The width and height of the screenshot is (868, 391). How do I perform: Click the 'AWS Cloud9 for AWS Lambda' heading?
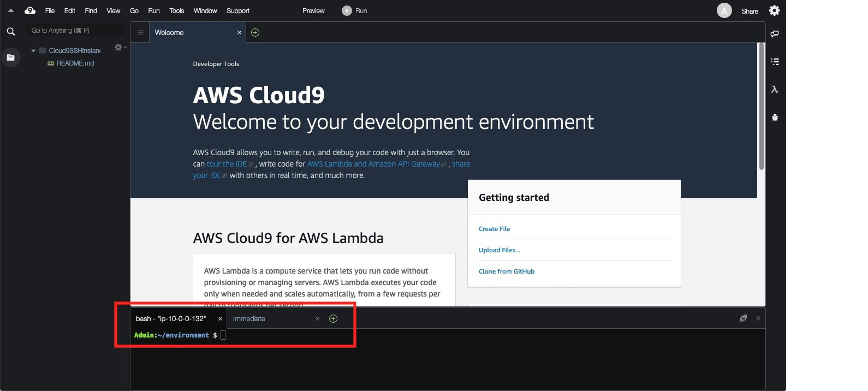click(x=288, y=238)
